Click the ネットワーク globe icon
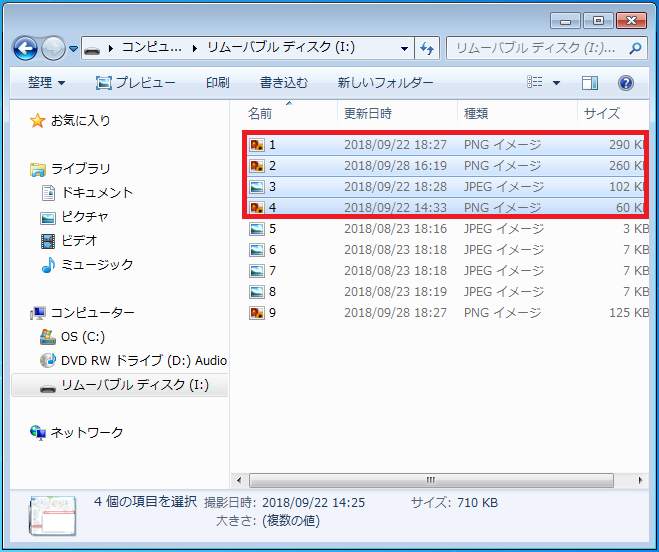 click(x=38, y=433)
